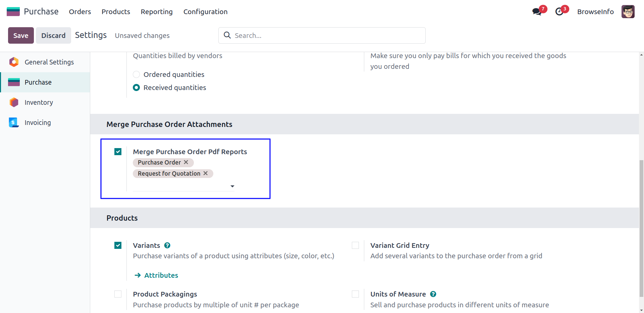This screenshot has width=644, height=313.
Task: Expand the report tags dropdown arrow
Action: coord(232,186)
